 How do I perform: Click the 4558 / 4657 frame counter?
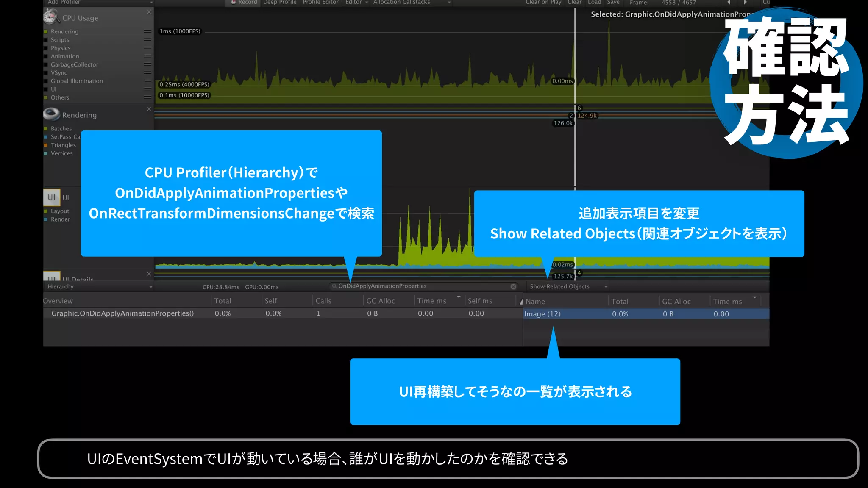point(679,3)
